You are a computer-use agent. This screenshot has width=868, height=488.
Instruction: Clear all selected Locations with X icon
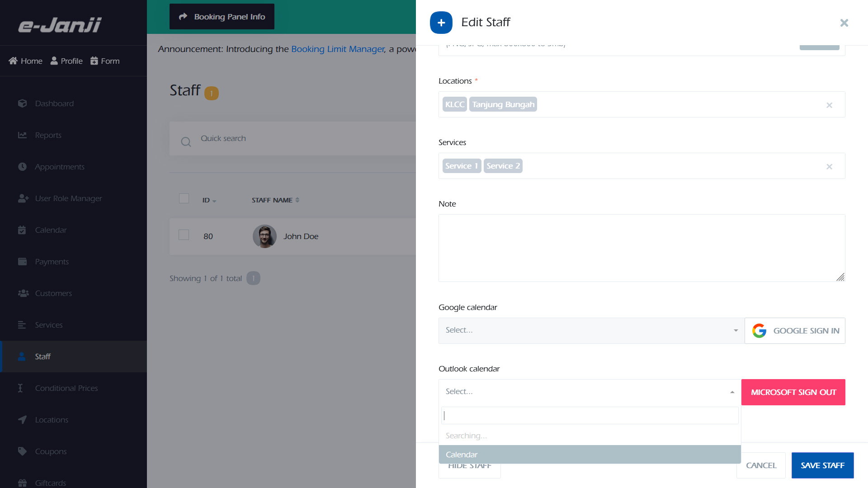tap(829, 105)
